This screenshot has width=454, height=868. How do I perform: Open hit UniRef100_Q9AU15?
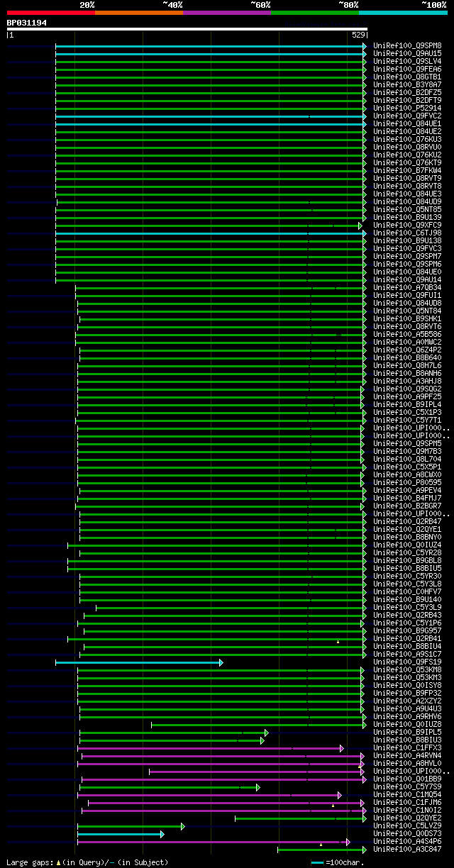[x=407, y=53]
